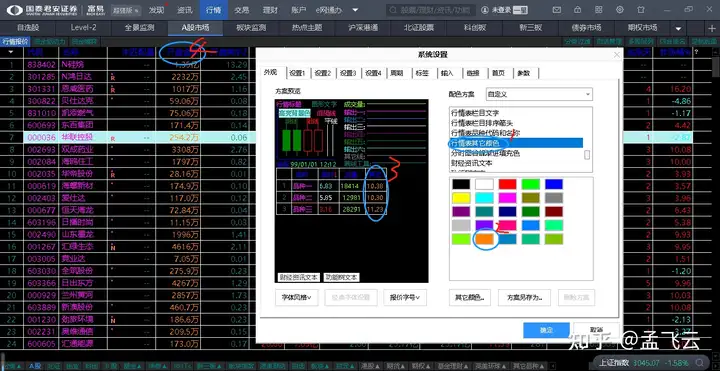Click the 上证指数 index readout in status bar
720x371 pixels.
pos(643,362)
